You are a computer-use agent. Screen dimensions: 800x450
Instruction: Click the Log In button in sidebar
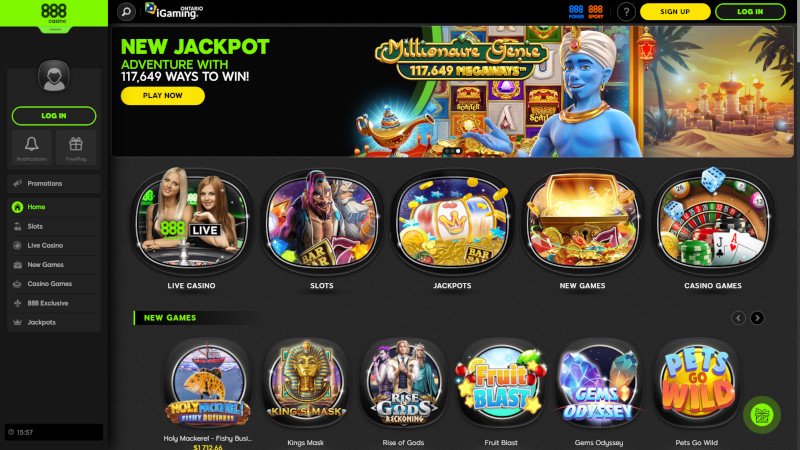tap(54, 116)
